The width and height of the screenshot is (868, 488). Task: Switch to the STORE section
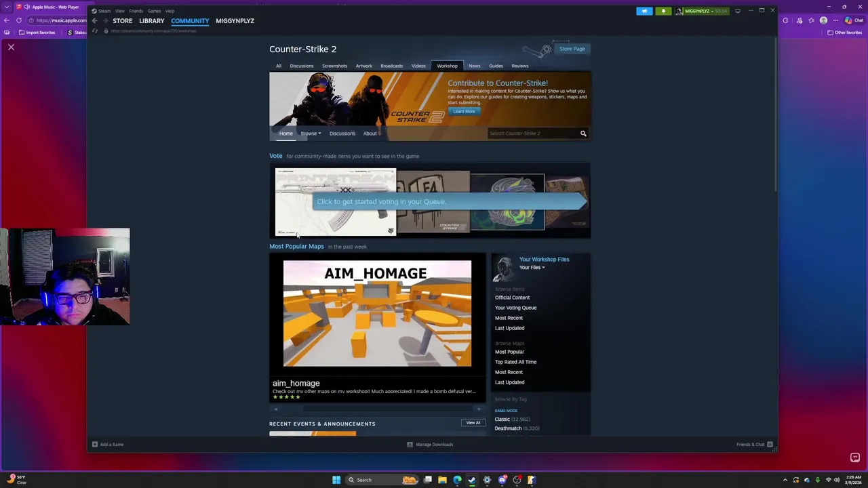tap(123, 21)
